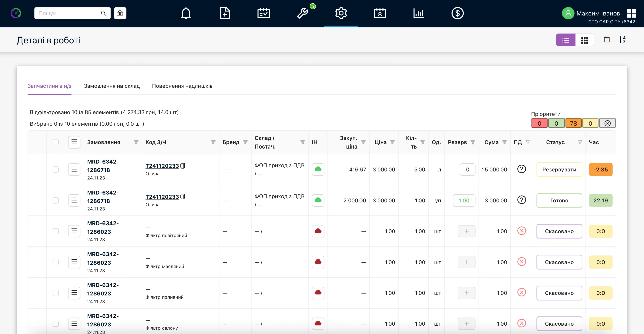
Task: Switch to Замовлення на склад tab
Action: pos(112,86)
